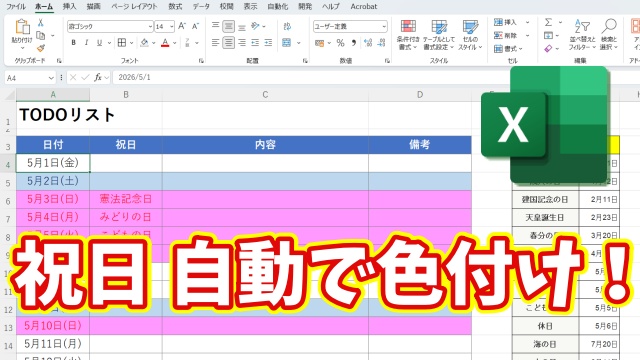The height and width of the screenshot is (360, 640).
Task: Open 条件付き書式 conditional formatting
Action: point(408,35)
